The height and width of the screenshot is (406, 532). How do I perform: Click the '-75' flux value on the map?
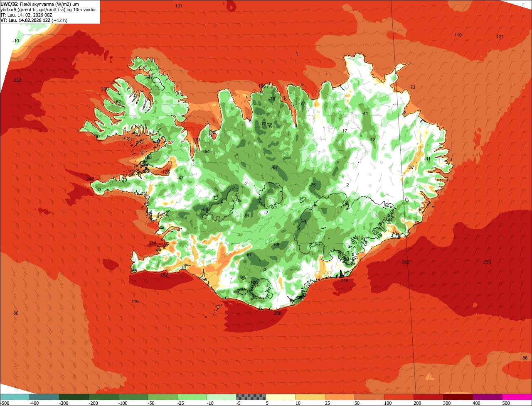[x=313, y=185]
